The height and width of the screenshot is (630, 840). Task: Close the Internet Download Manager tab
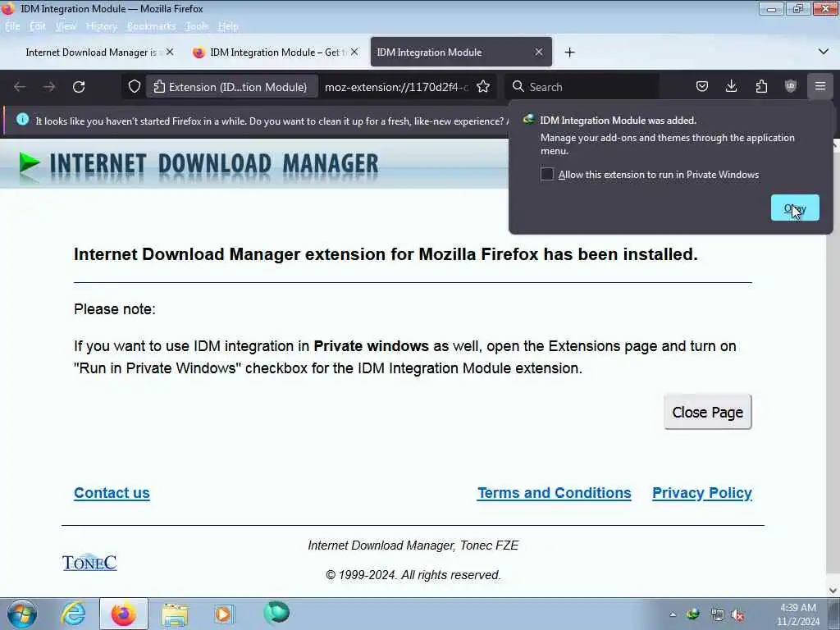point(170,52)
